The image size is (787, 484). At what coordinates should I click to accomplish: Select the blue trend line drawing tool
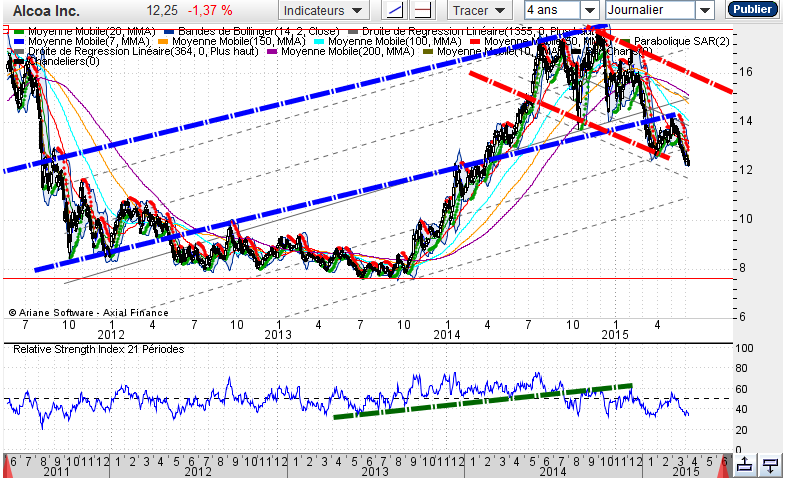395,10
